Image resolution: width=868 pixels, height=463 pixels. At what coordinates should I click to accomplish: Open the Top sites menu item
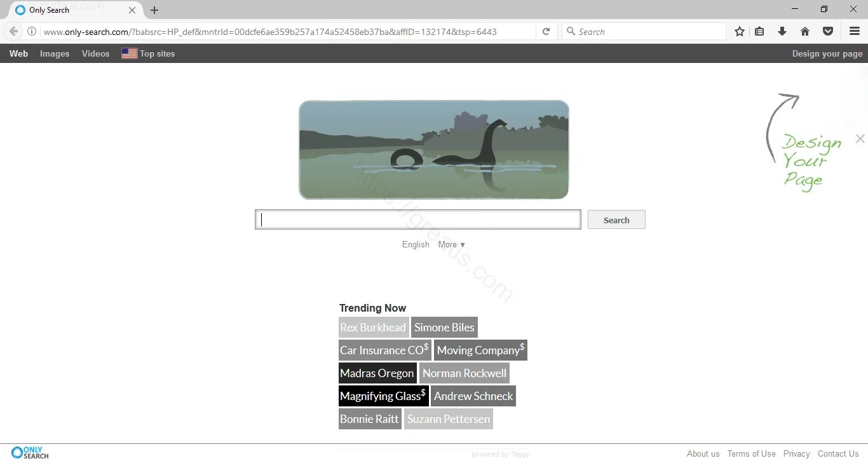(x=157, y=53)
